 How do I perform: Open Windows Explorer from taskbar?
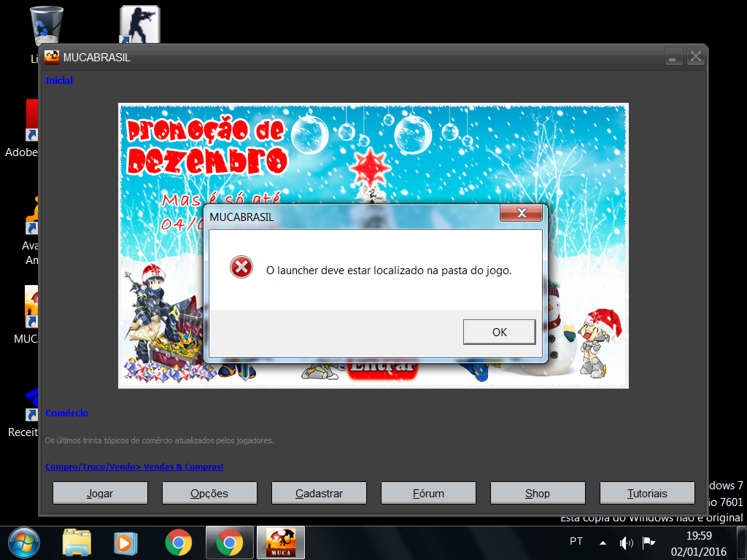77,542
